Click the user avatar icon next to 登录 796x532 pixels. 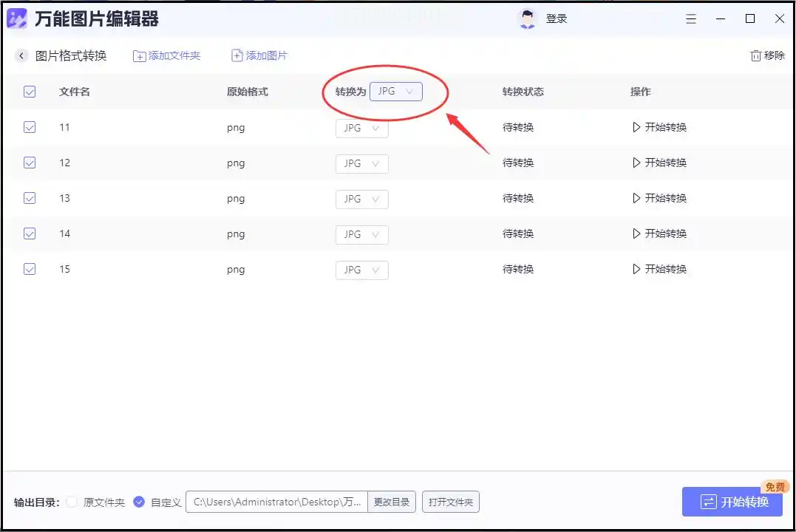click(528, 18)
